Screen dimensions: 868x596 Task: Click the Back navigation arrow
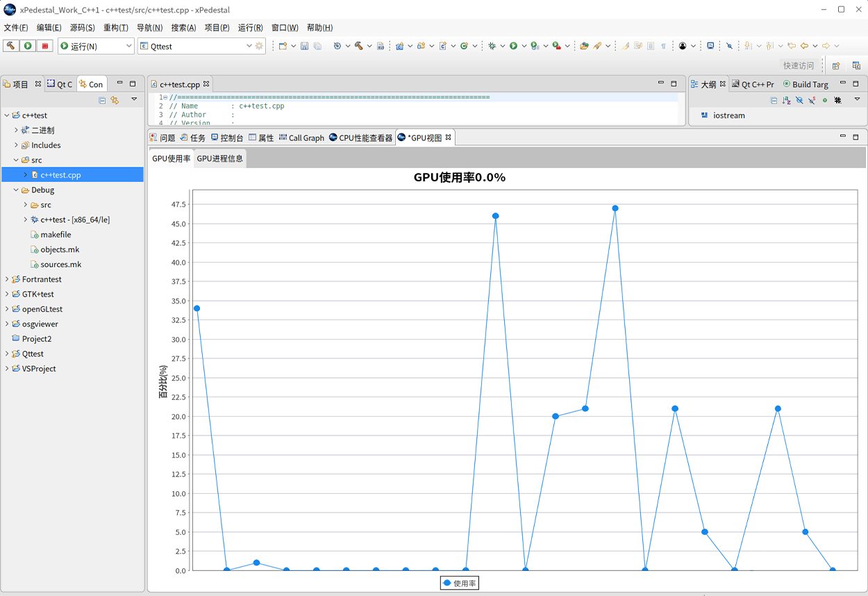(x=804, y=46)
